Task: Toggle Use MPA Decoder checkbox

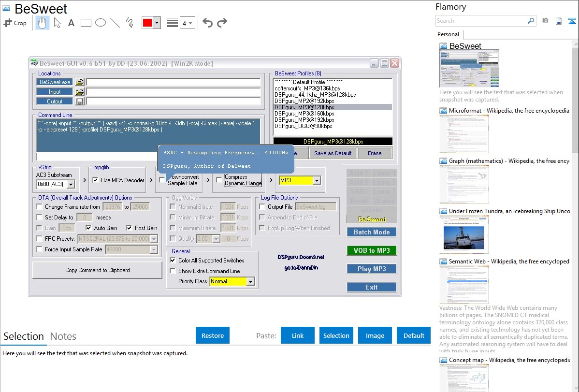Action: pos(95,180)
